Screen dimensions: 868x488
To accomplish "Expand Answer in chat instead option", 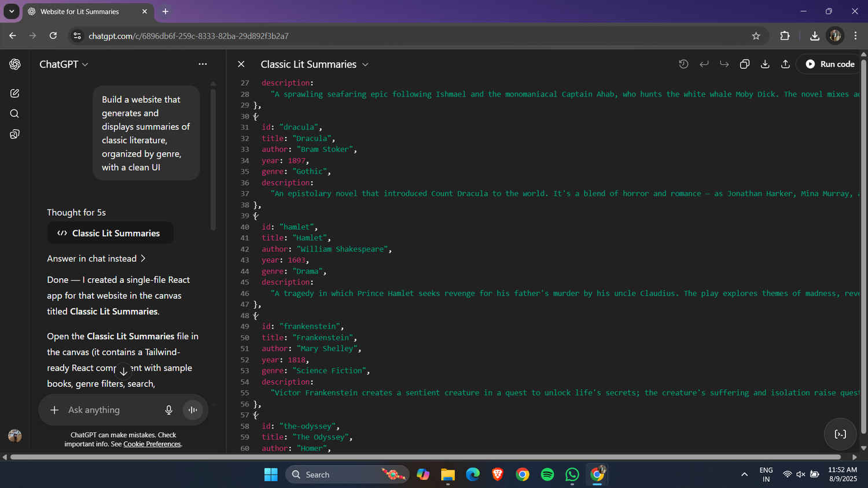I will coord(96,258).
